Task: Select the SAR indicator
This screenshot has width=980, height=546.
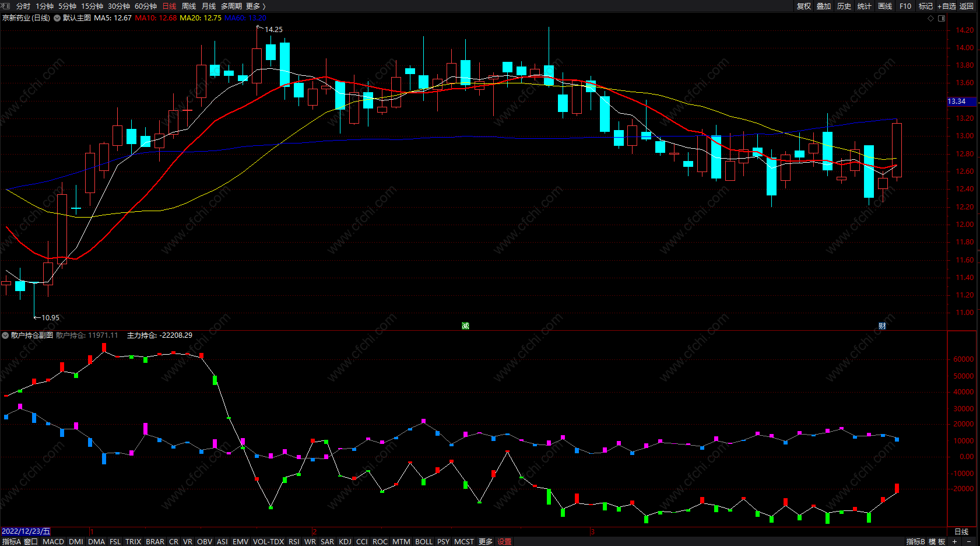Action: pyautogui.click(x=328, y=542)
